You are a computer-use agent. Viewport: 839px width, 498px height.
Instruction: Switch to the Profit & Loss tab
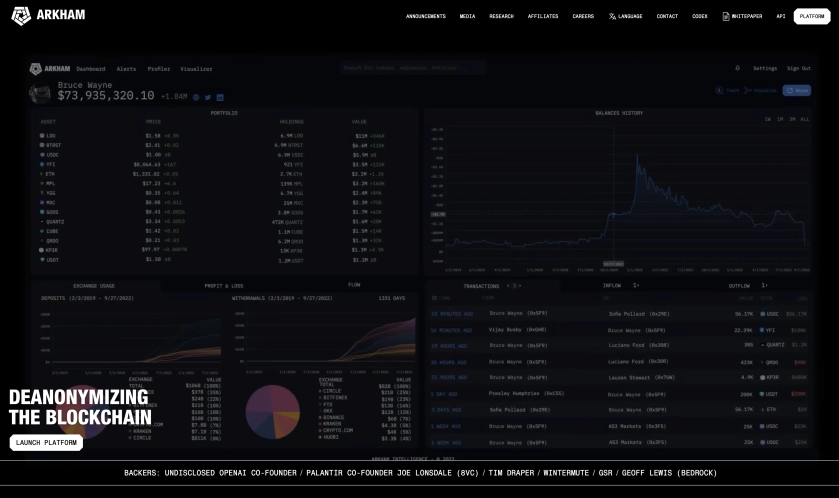(x=224, y=285)
